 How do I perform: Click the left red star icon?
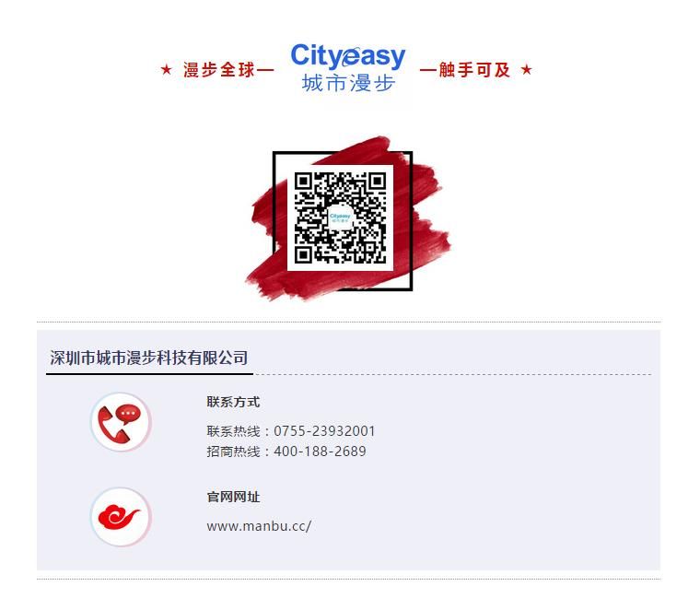(x=167, y=70)
